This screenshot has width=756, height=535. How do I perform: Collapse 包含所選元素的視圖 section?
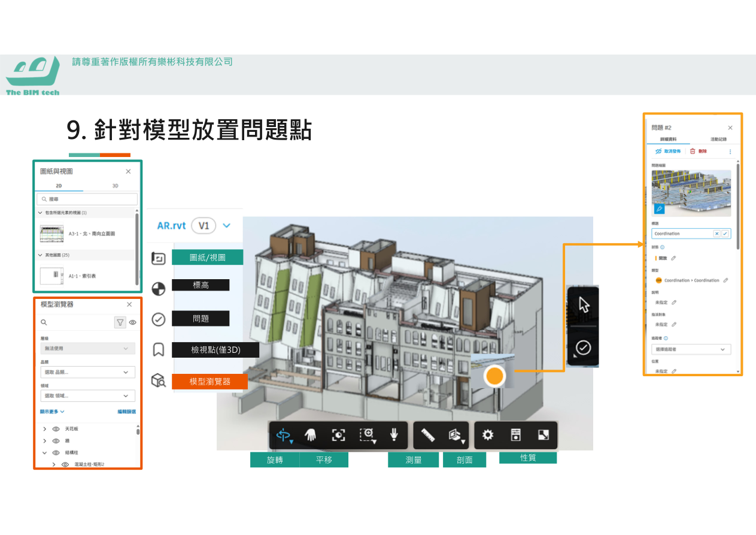click(x=40, y=213)
